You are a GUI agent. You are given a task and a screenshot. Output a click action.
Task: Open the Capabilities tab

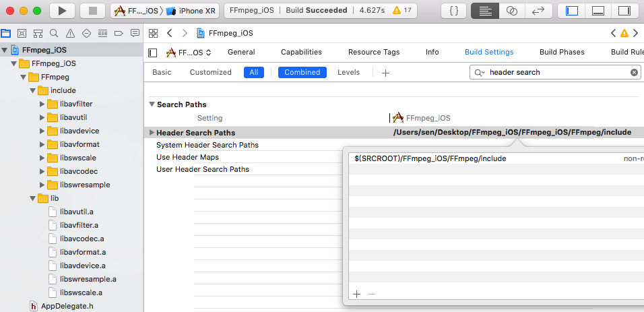(301, 52)
